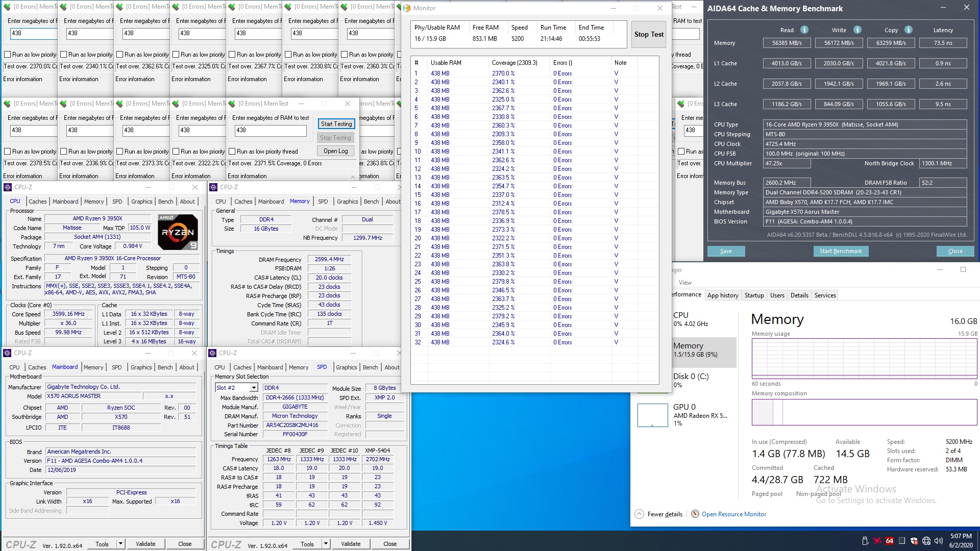The image size is (980, 551).
Task: Click the info icon next to Copy in AIDA64
Action: click(x=909, y=30)
